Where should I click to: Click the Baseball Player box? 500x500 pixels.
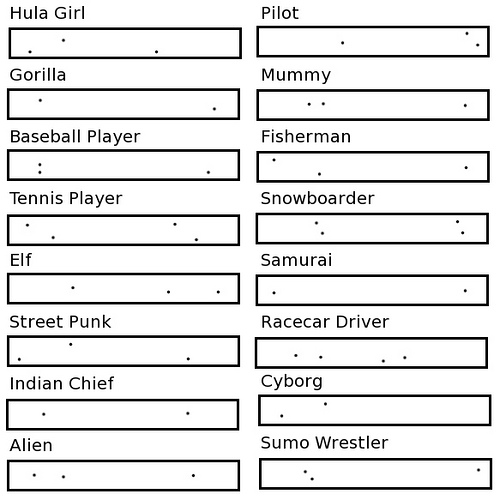coord(124,165)
